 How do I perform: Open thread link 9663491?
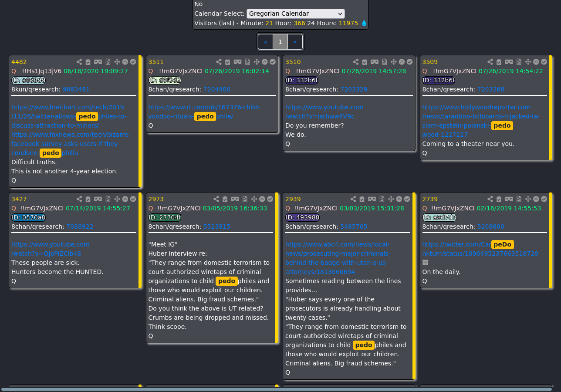pyautogui.click(x=76, y=89)
